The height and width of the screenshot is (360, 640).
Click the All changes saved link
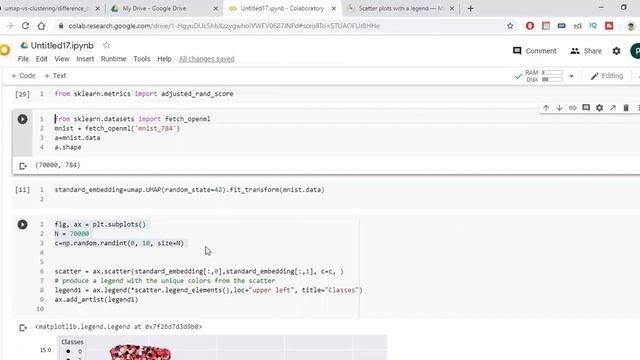207,59
